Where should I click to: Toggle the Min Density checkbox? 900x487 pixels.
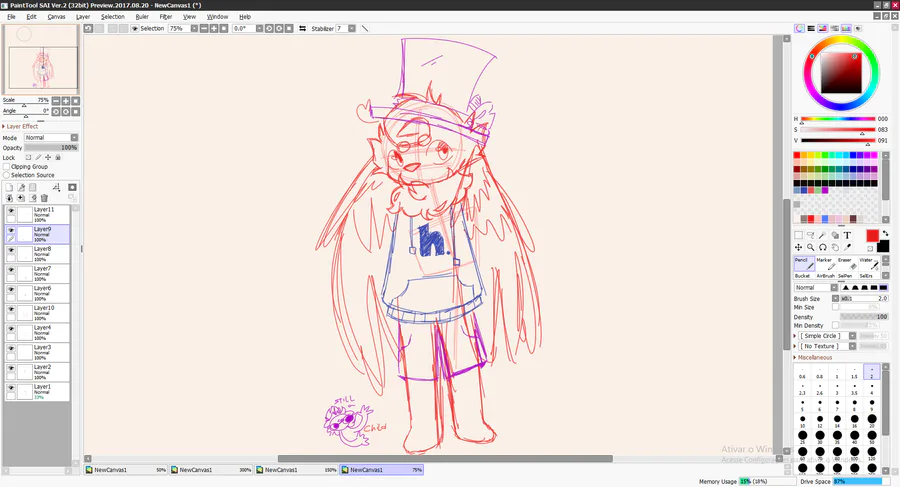(x=836, y=326)
